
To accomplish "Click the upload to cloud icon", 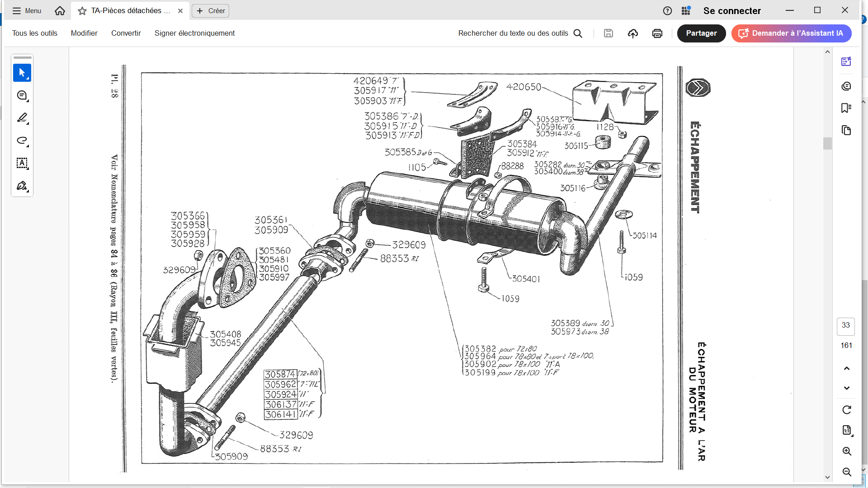I will pyautogui.click(x=632, y=33).
